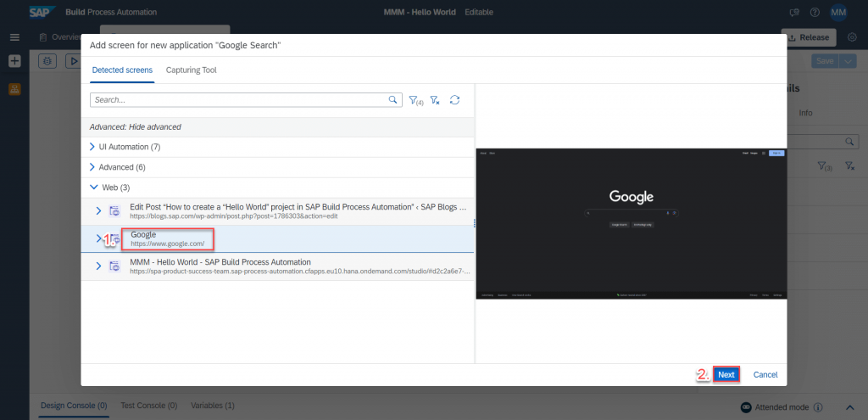Image resolution: width=868 pixels, height=420 pixels.
Task: Click web page icon of Edit Post row
Action: pyautogui.click(x=114, y=210)
